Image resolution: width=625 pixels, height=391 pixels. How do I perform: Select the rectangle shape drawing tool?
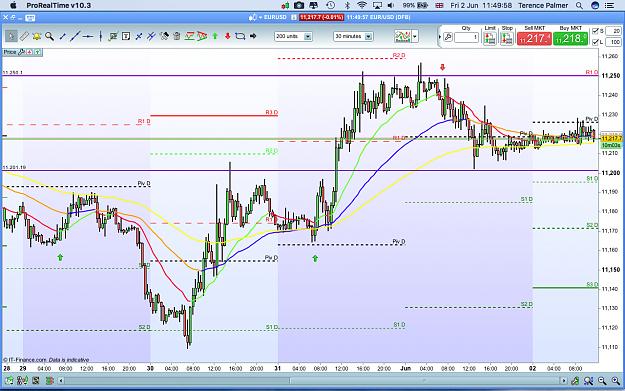pyautogui.click(x=240, y=36)
